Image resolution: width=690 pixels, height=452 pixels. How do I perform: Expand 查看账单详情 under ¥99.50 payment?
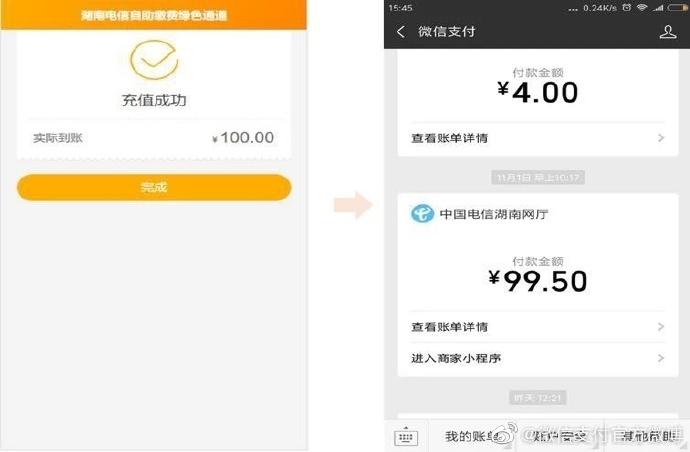click(x=537, y=327)
